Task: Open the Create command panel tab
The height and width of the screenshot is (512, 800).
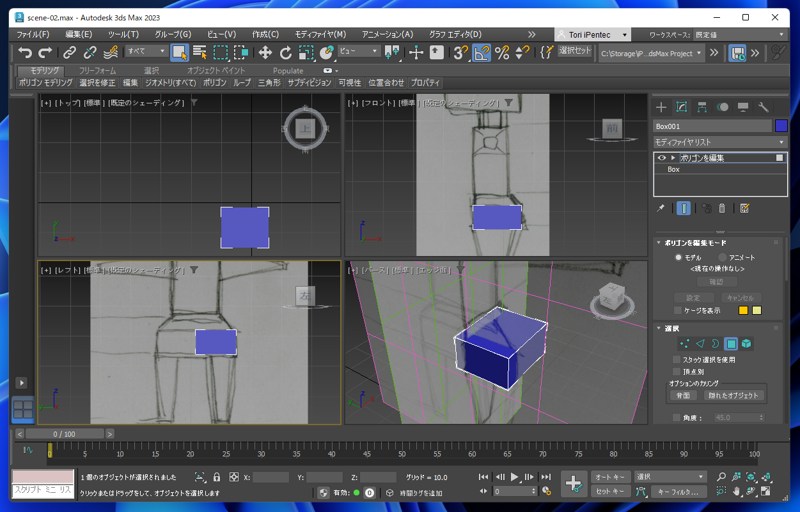Action: point(661,107)
